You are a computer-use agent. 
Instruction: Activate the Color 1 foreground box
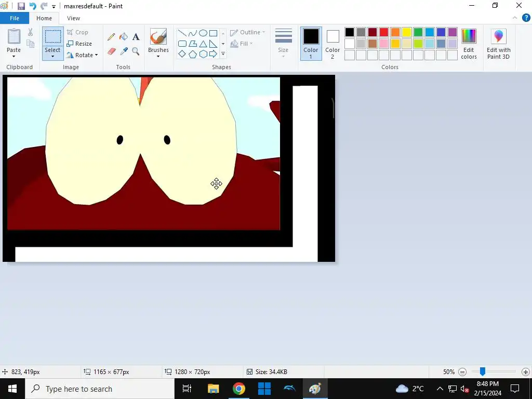[311, 44]
